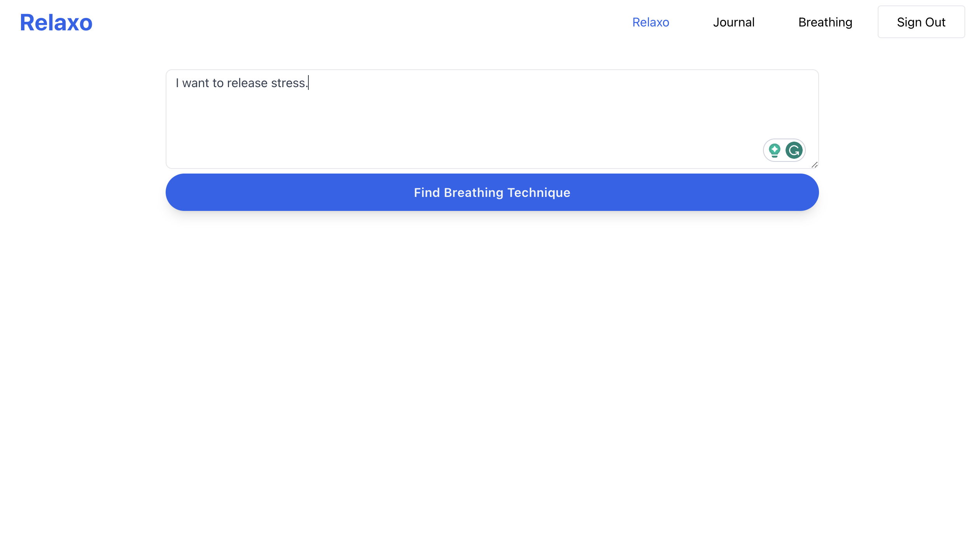
Task: Click the Grammarly widget pill between icons
Action: pos(784,150)
